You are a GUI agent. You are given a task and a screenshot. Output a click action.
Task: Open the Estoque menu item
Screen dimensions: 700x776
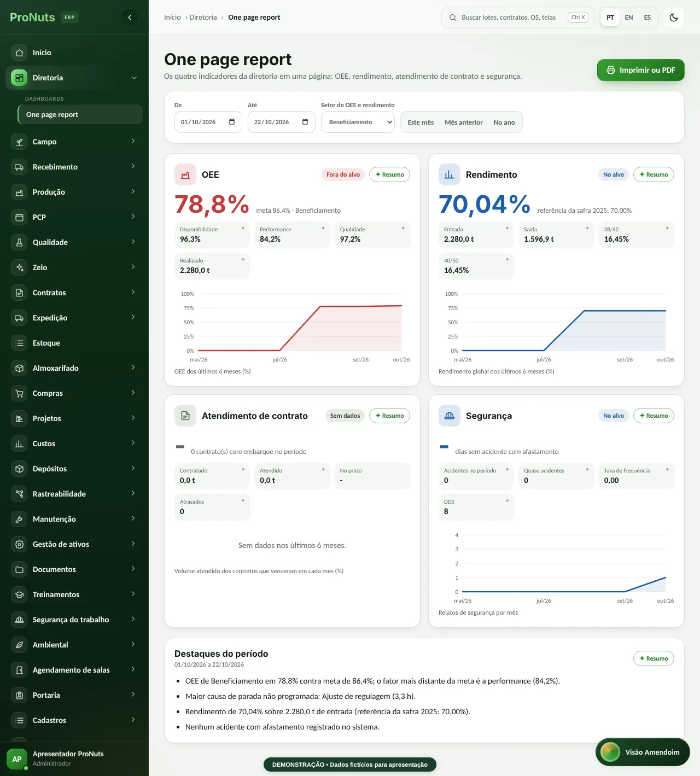tap(74, 343)
